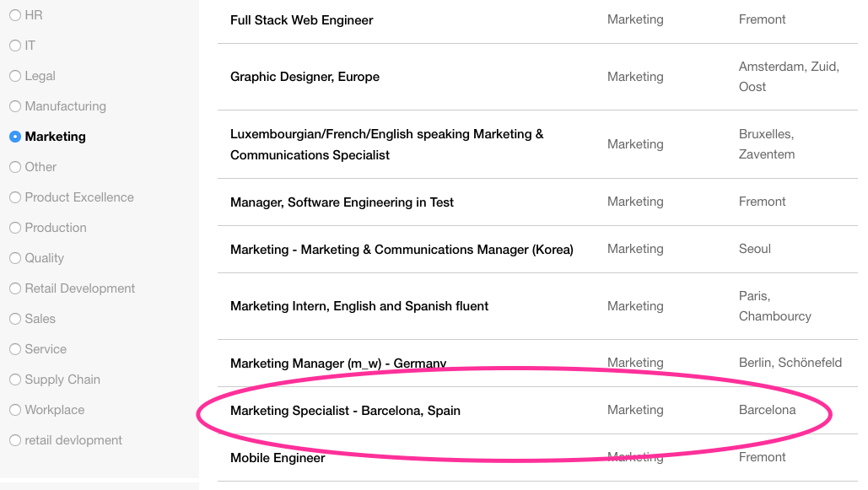Filter jobs by Production department
Screen dimensions: 868x490
[x=15, y=228]
